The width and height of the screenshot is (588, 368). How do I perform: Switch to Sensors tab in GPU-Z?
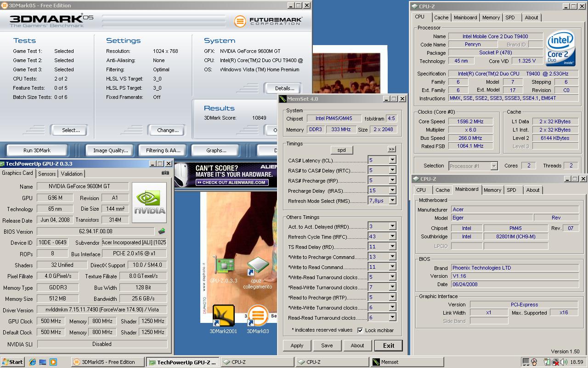click(x=47, y=173)
